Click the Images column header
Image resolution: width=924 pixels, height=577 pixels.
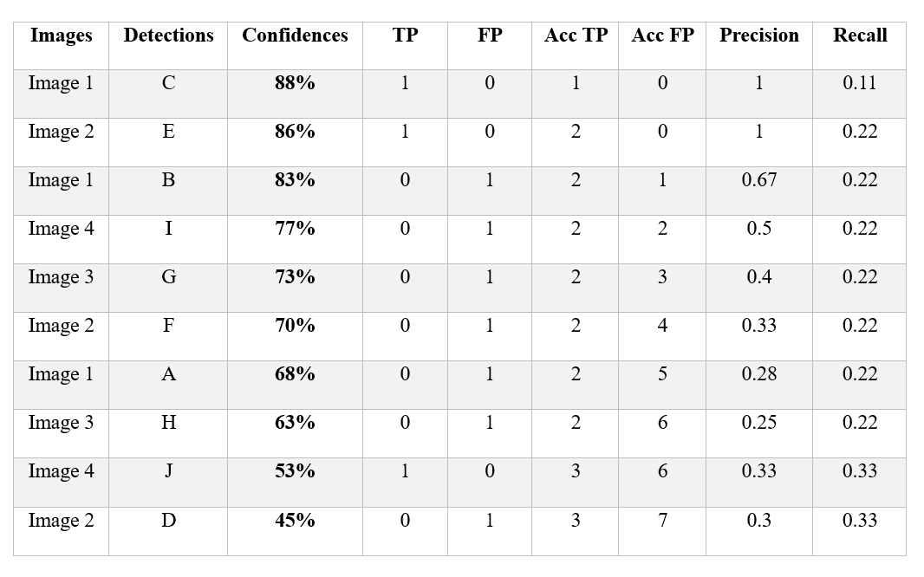pos(61,36)
